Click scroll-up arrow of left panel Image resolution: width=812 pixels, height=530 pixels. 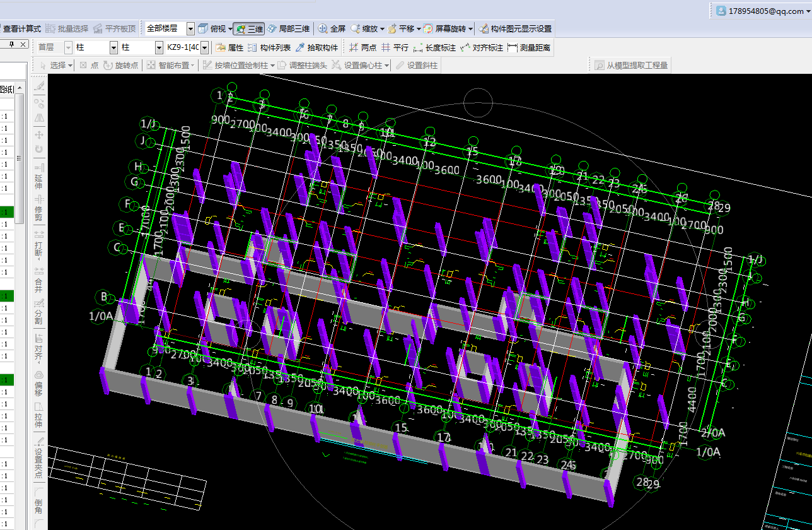coord(20,89)
